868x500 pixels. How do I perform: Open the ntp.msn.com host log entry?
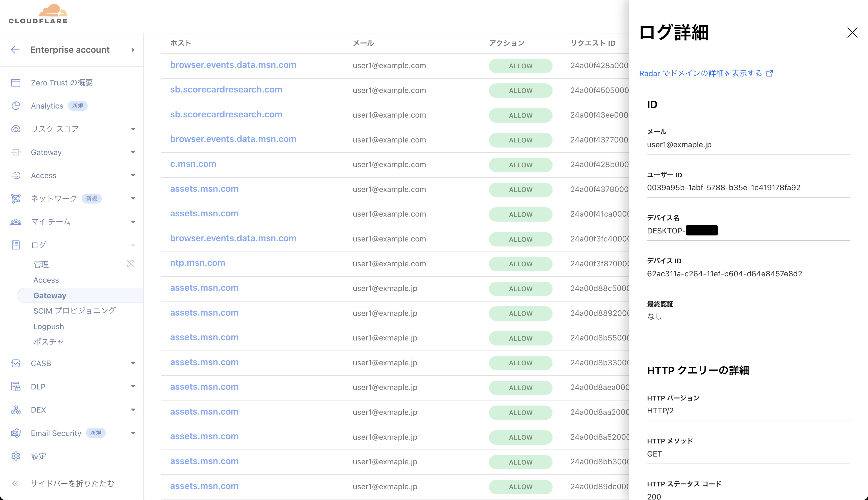click(x=198, y=263)
